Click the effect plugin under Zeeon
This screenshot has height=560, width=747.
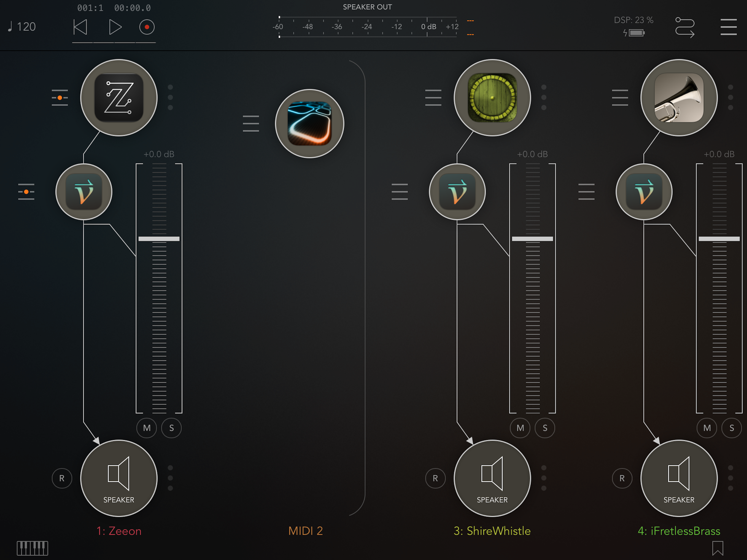[84, 192]
